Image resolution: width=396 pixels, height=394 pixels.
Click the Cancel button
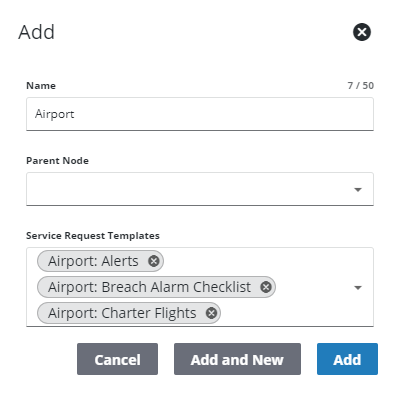[117, 359]
